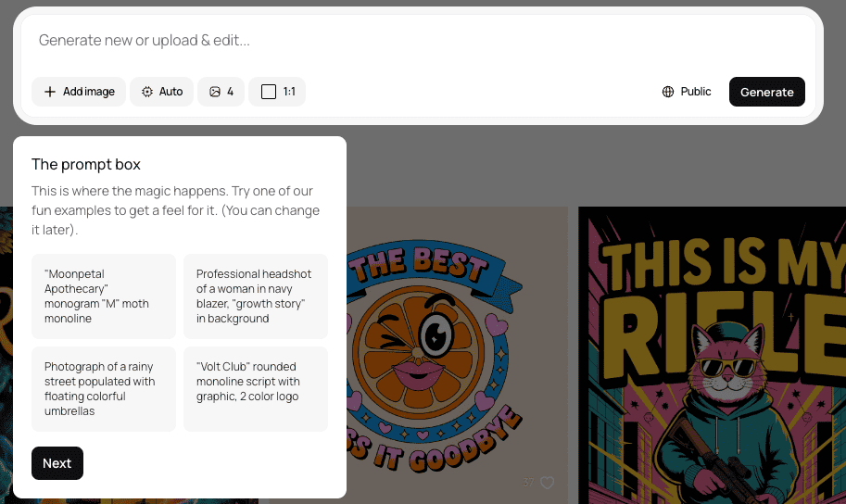Focus the Generate new or upload prompt field
846x504 pixels.
[418, 41]
